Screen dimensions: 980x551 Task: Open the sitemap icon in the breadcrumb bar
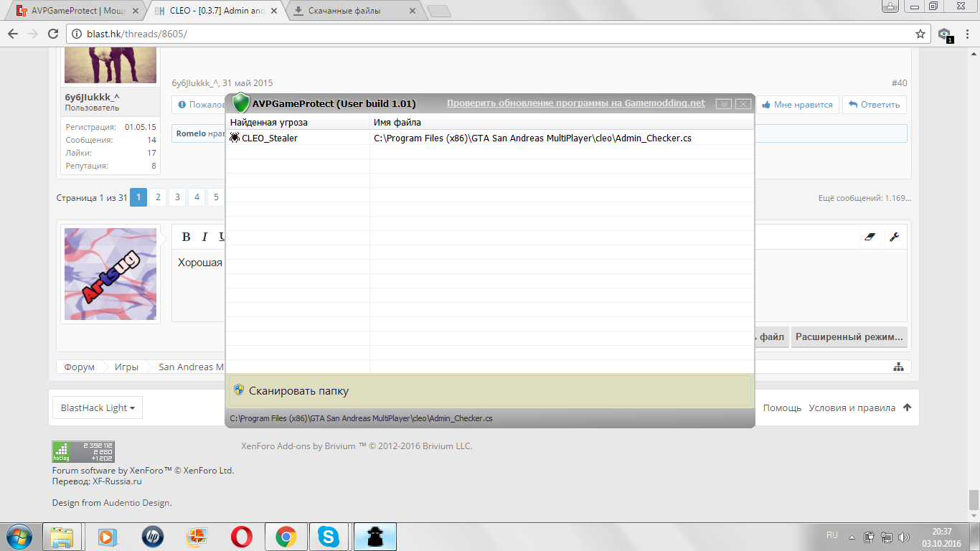898,367
